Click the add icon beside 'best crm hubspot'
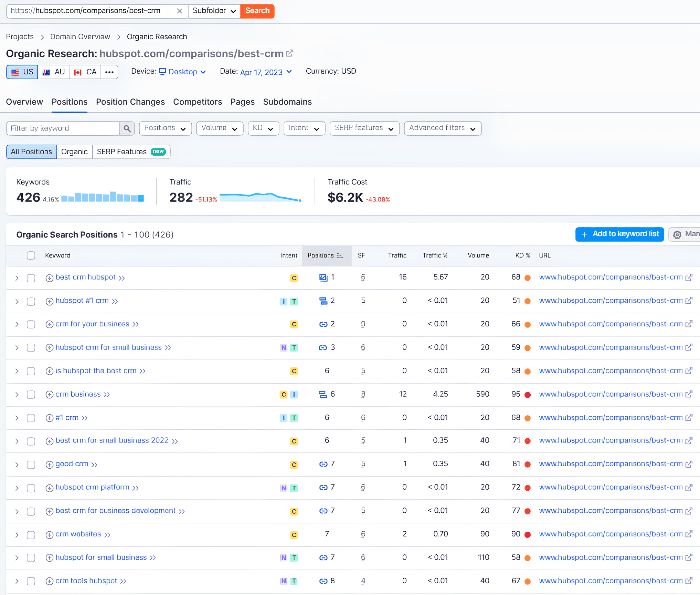The image size is (700, 595). pos(50,278)
